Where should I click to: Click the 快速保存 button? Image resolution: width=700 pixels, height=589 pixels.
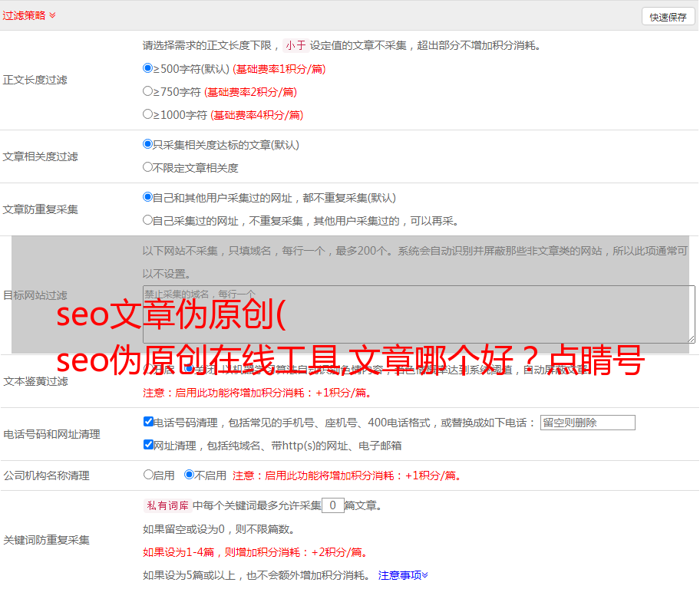(667, 17)
